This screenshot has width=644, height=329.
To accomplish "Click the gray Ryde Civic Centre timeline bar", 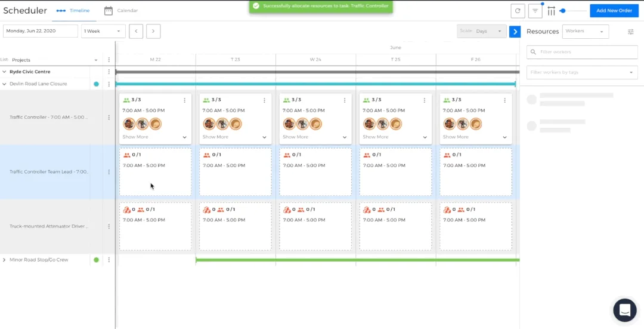I will click(x=317, y=72).
